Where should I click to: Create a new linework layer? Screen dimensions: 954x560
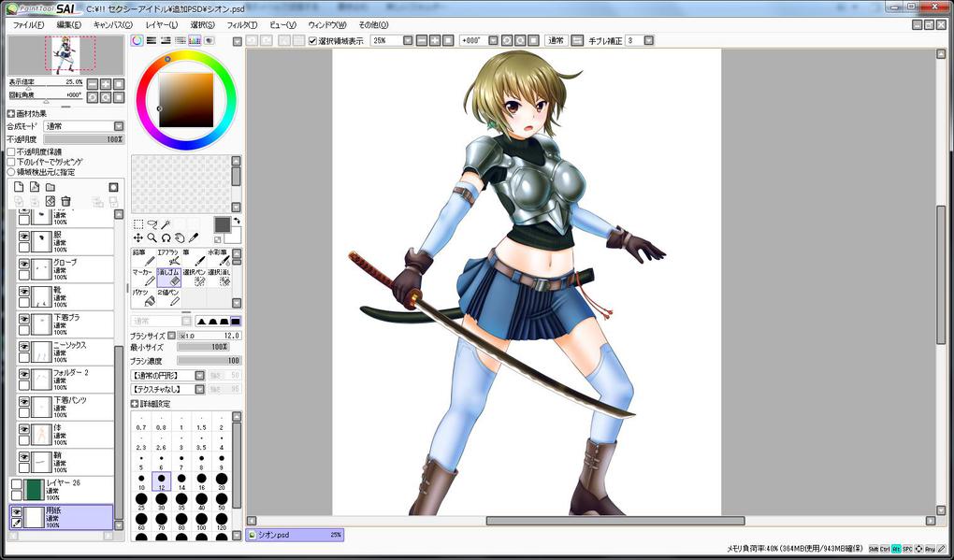[35, 187]
